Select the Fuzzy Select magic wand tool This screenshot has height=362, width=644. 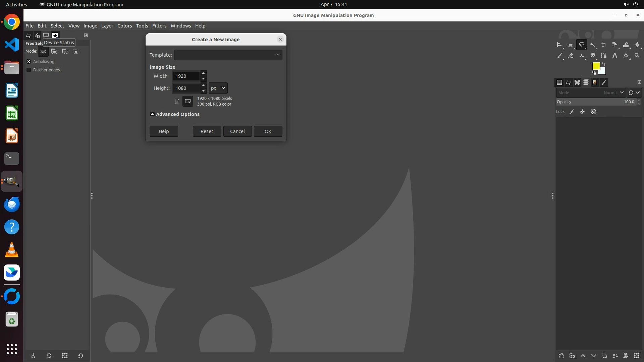point(593,45)
